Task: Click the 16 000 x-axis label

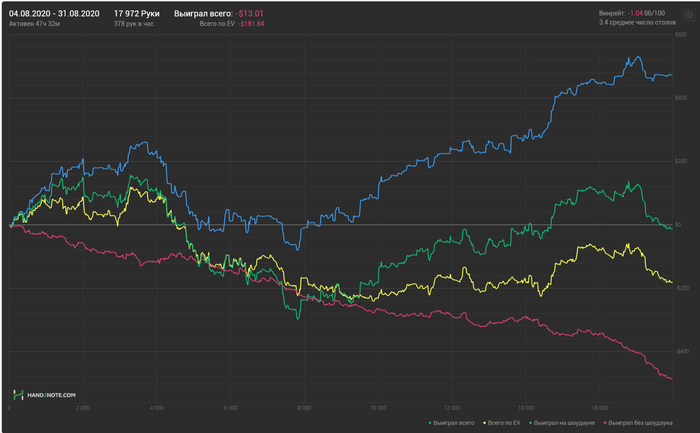Action: point(600,408)
